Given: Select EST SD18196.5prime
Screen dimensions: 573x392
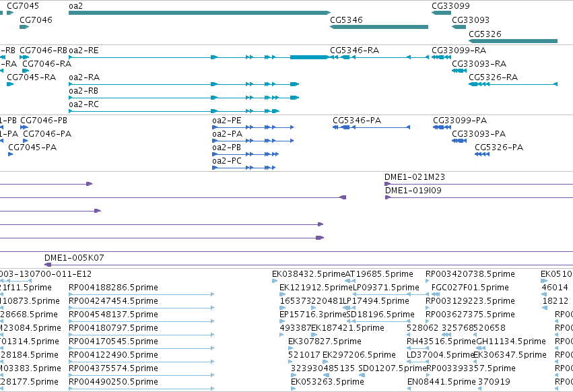Looking at the screenshot, I should pos(380,315).
